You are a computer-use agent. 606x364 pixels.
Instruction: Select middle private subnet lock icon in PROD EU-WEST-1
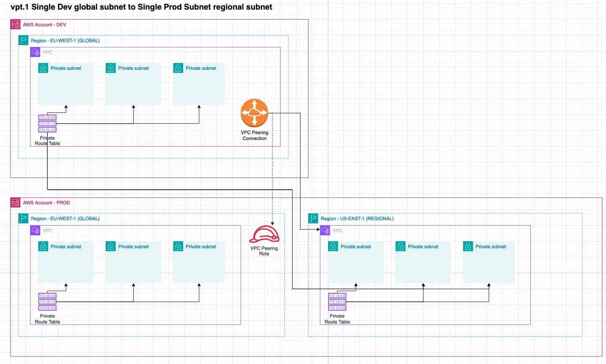pos(111,247)
